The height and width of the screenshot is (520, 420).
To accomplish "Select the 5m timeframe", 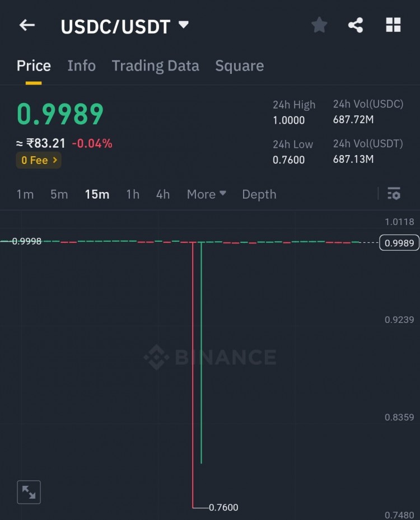I will point(59,194).
